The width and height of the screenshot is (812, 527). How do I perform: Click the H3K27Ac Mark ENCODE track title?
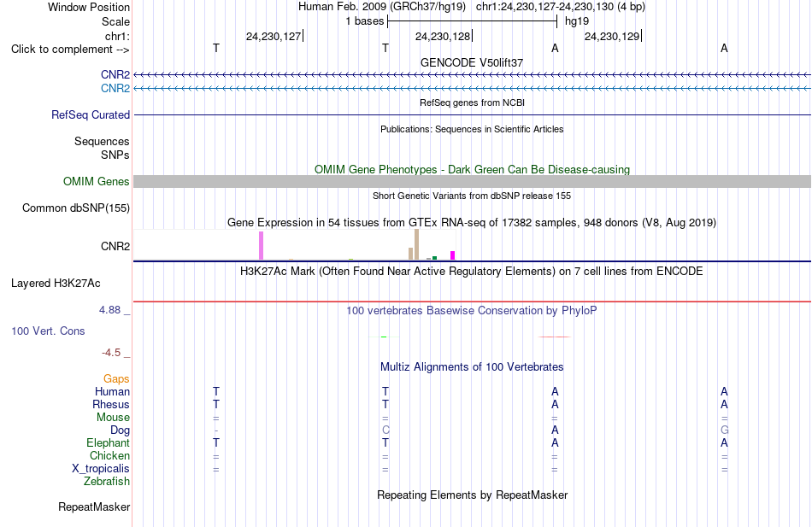(x=472, y=272)
